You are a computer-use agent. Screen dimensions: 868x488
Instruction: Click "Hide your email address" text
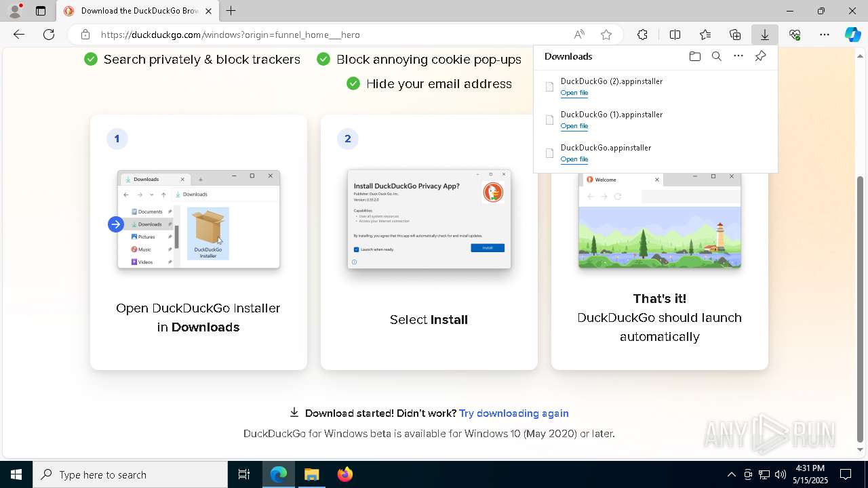point(439,84)
